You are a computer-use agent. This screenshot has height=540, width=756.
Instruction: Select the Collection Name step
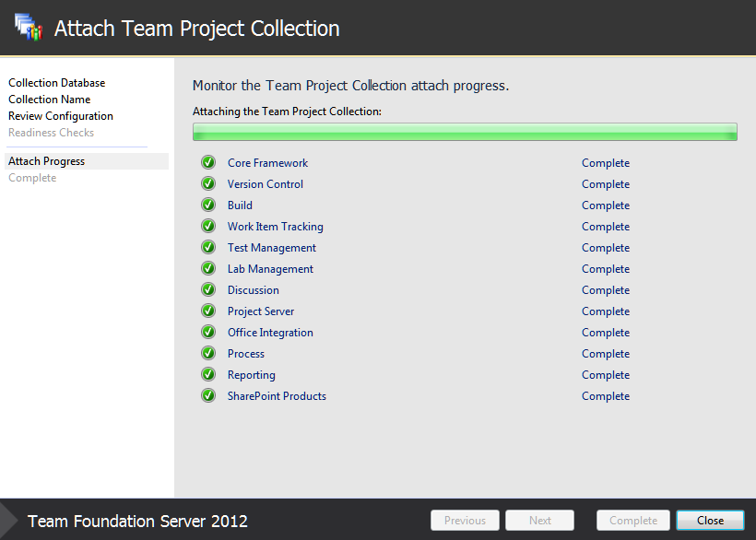(x=49, y=100)
